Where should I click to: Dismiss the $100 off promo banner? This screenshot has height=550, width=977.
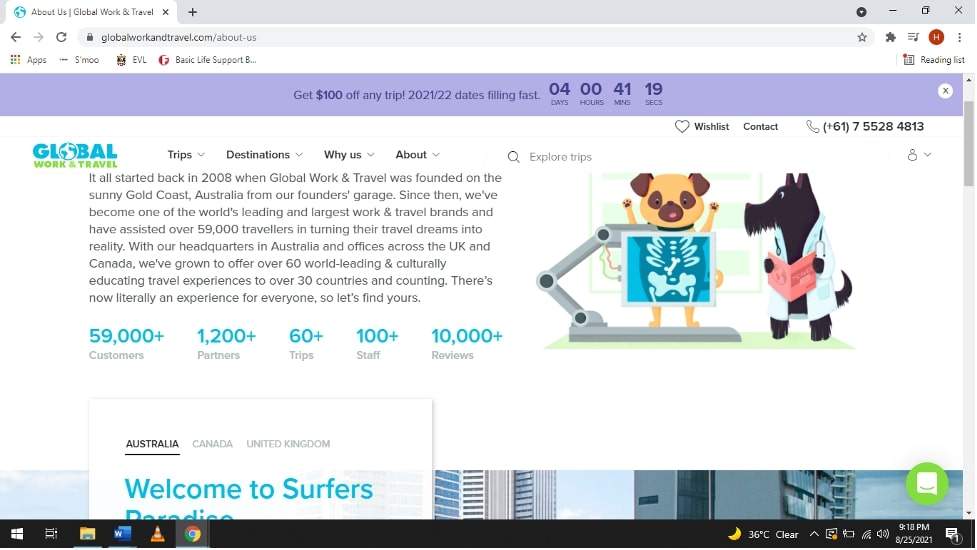pos(945,91)
